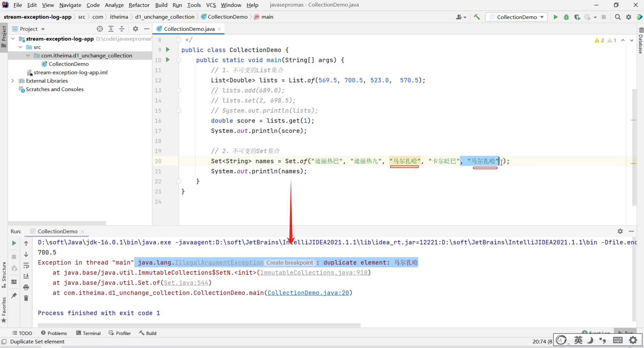Start Debug with the bug icon
This screenshot has height=348, width=644.
point(566,17)
